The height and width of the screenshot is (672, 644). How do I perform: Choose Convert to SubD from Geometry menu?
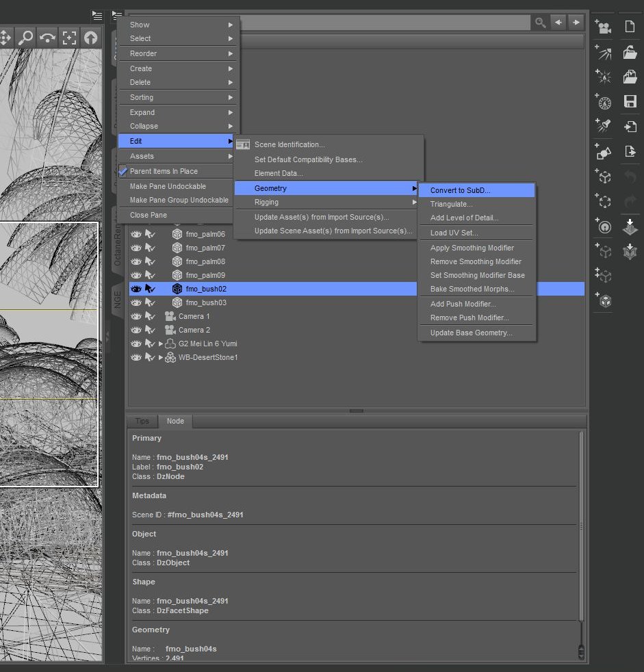[x=460, y=190]
